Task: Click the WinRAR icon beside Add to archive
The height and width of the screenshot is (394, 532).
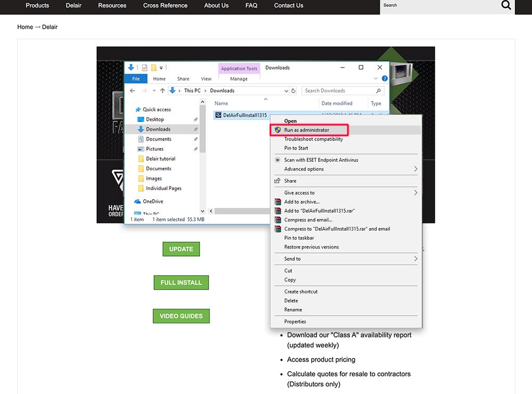Action: click(x=278, y=202)
